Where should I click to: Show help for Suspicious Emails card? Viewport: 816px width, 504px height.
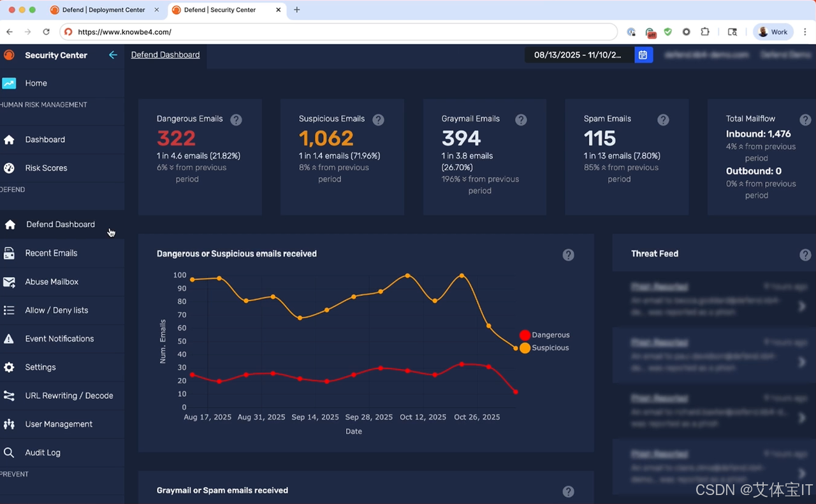[378, 119]
